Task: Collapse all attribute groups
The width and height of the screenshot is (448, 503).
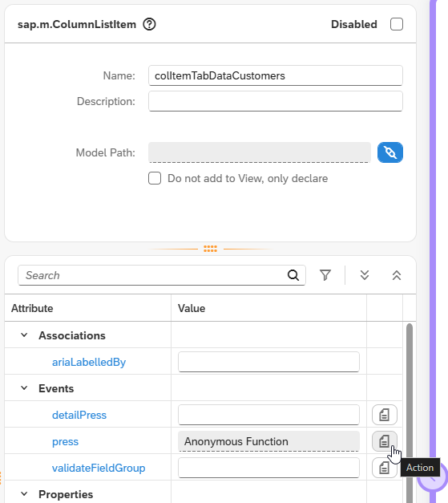Action: click(x=397, y=275)
